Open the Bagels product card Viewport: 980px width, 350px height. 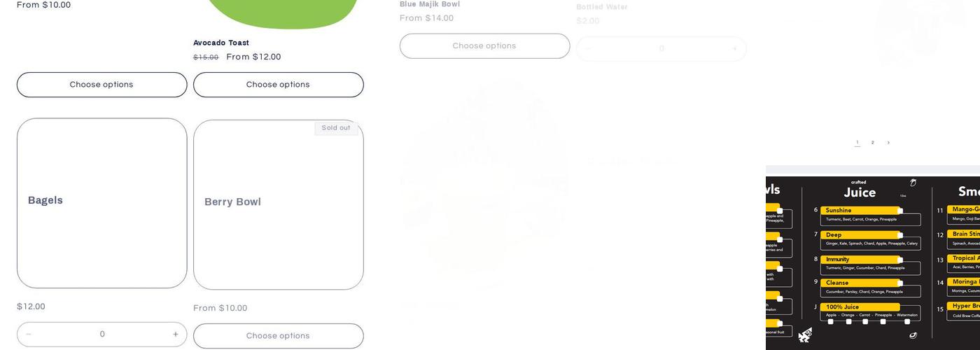[102, 203]
